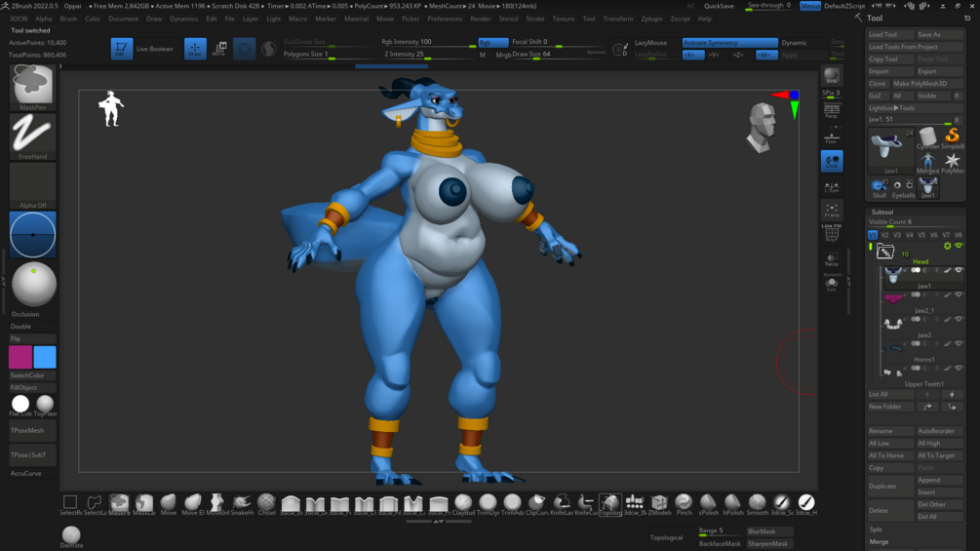This screenshot has height=551, width=980.
Task: Select the DamStandard brush
Action: point(71,536)
